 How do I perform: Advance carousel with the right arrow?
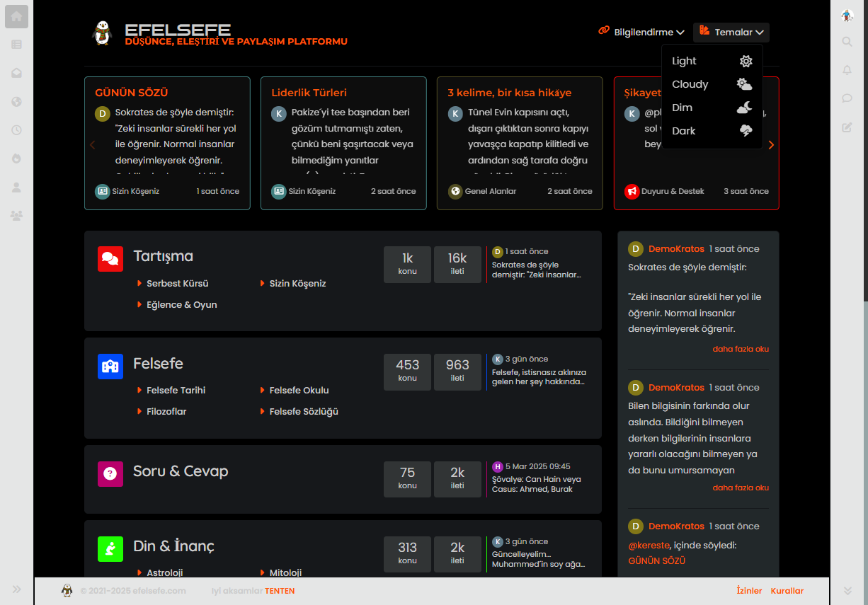click(771, 145)
